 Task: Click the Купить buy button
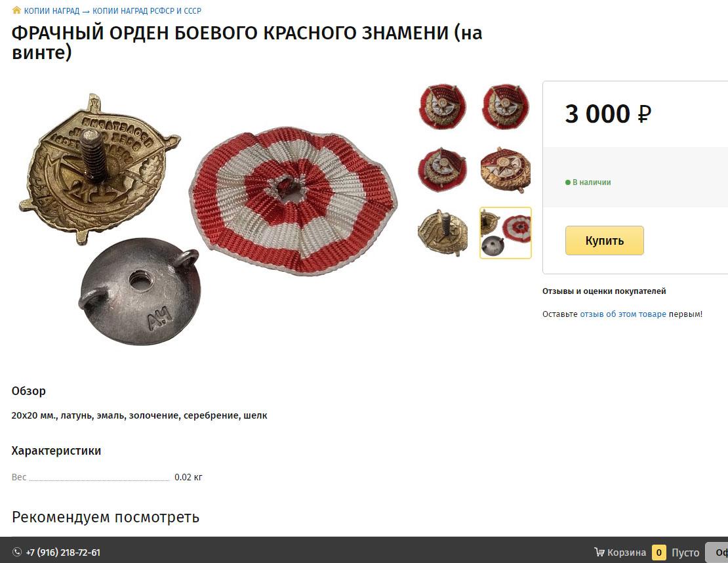pyautogui.click(x=605, y=240)
